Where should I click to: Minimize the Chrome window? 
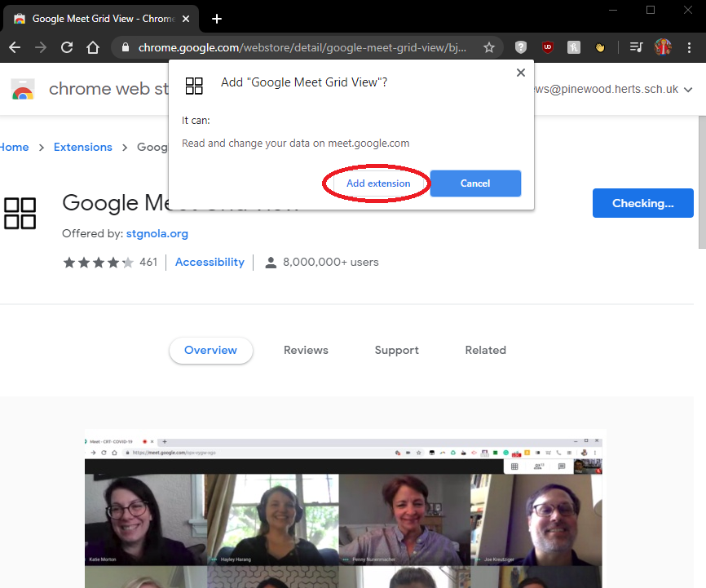coord(613,10)
